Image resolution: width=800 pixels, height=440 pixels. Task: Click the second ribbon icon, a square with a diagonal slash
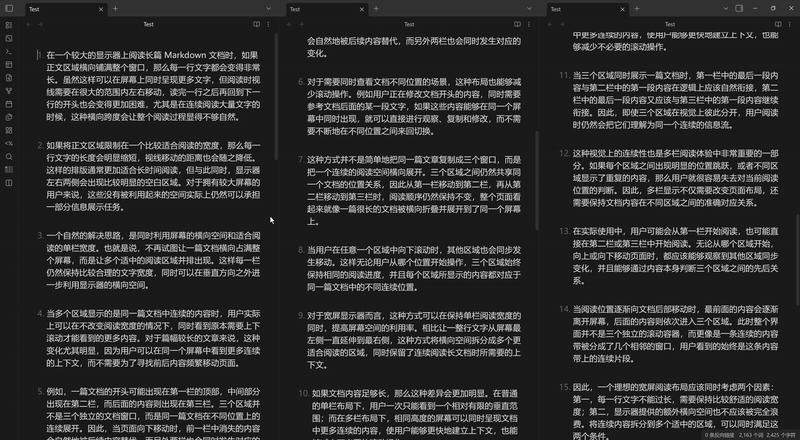[x=9, y=38]
